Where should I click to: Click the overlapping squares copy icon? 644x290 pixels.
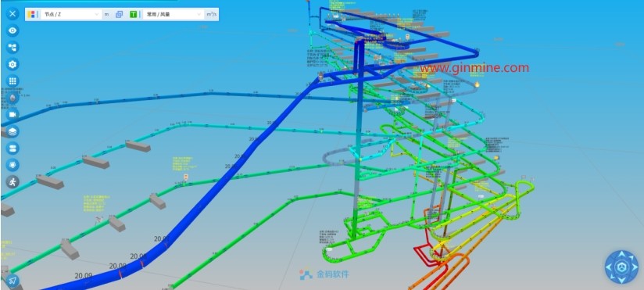tap(119, 14)
